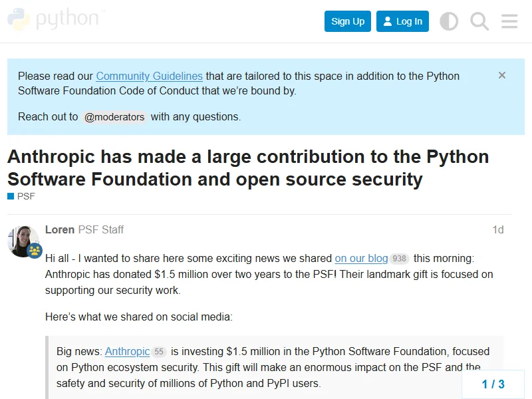Follow the "on our blog" link
The height and width of the screenshot is (399, 532).
tap(361, 258)
